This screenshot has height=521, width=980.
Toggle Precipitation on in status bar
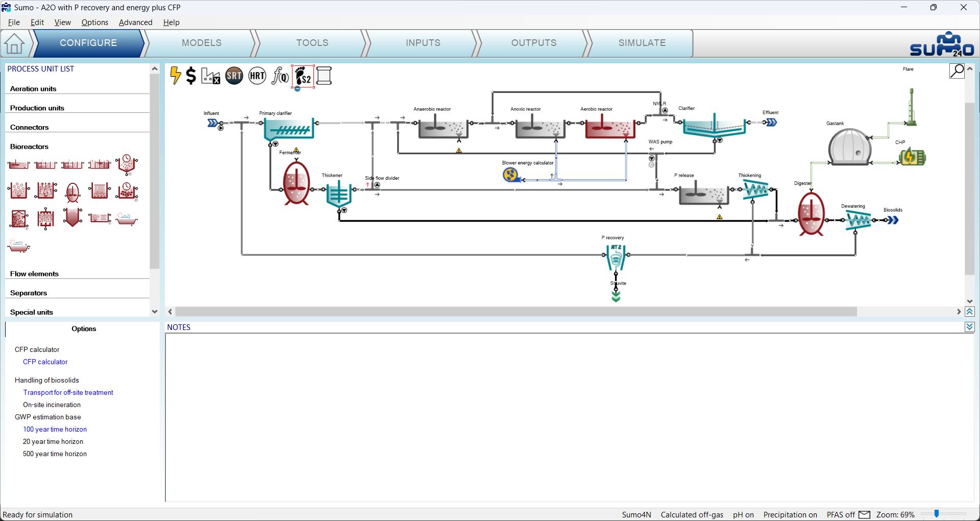click(790, 515)
